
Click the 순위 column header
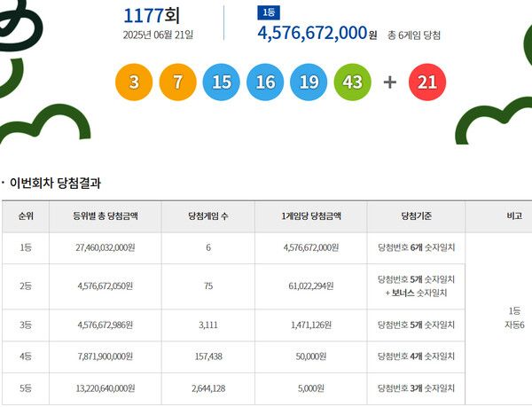[26, 216]
